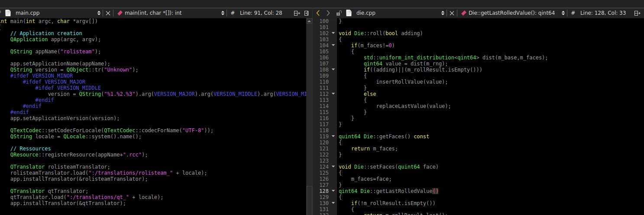Click on std::uniform_int_distribution line
This screenshot has height=215, width=644.
coord(456,58)
